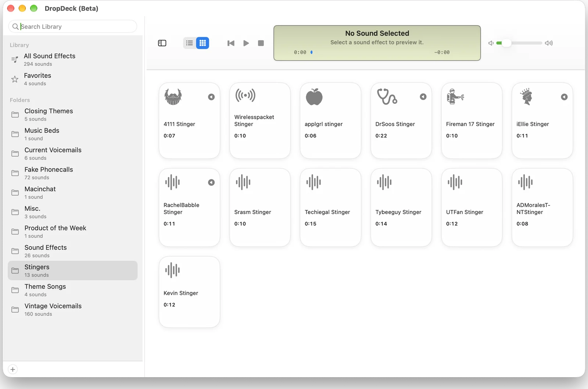Screen dimensions: 588x389
Task: Select the Closing Themes folder
Action: pos(73,115)
